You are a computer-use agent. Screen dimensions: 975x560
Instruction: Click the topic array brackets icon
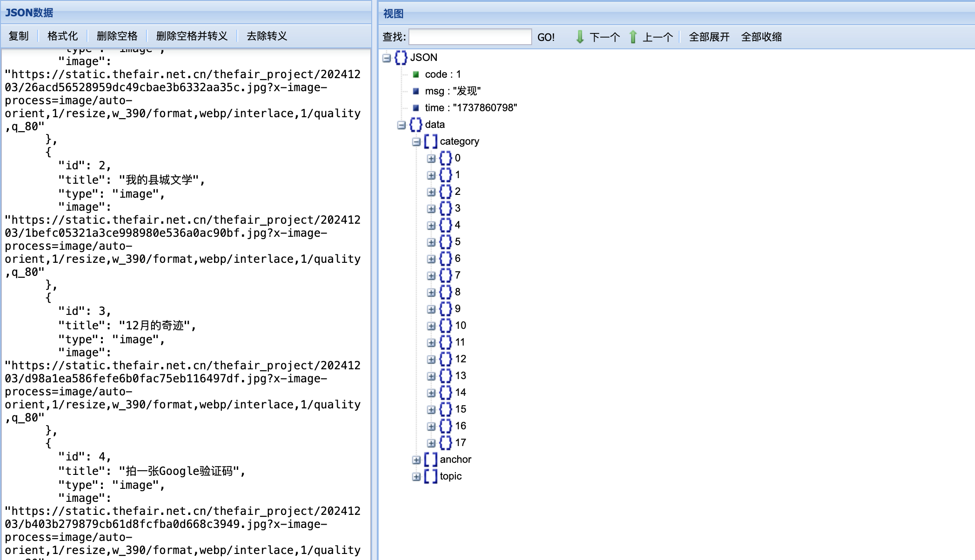430,476
